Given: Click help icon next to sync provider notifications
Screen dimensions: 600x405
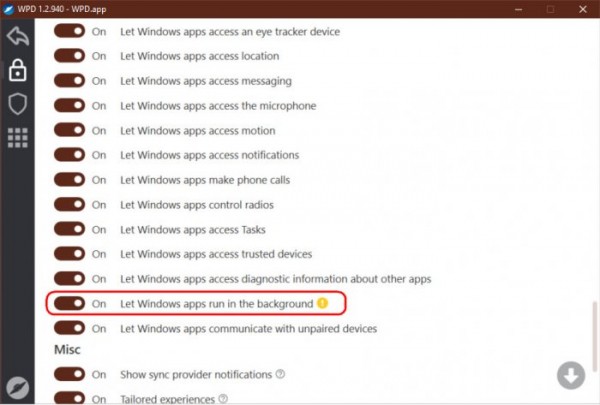Looking at the screenshot, I should 280,374.
